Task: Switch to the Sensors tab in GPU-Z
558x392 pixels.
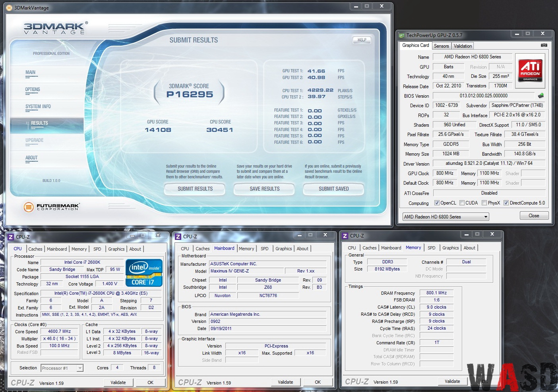Action: click(x=441, y=46)
